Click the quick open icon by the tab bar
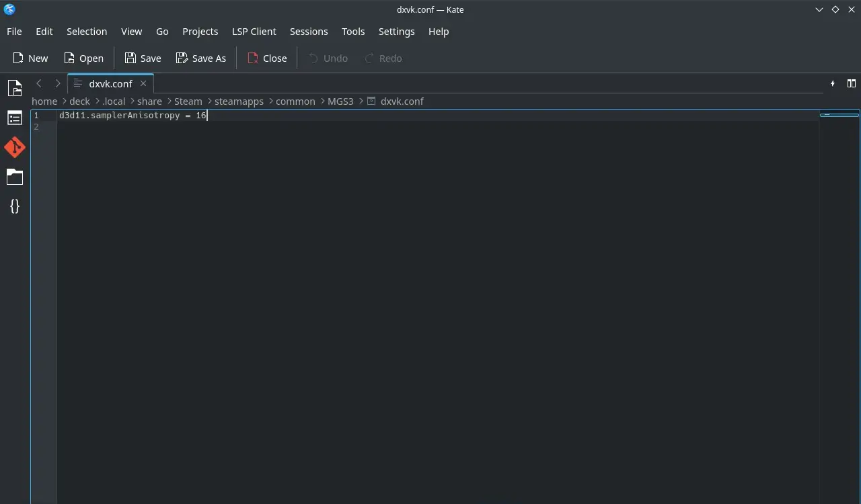Screen dimensions: 861x504 [833, 83]
